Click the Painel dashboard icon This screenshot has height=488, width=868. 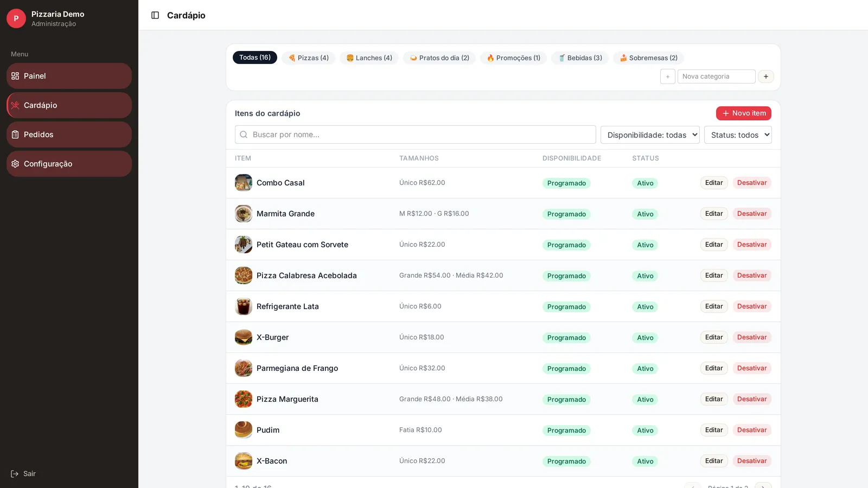coord(15,76)
